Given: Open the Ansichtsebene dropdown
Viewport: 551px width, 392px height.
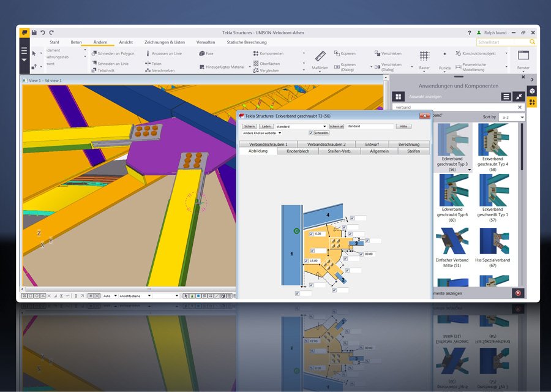Looking at the screenshot, I should [x=135, y=296].
